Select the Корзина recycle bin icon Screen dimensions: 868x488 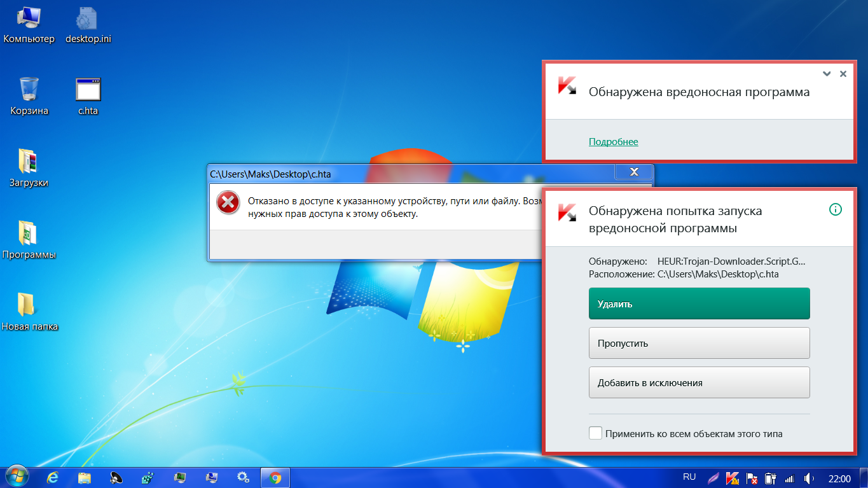29,97
